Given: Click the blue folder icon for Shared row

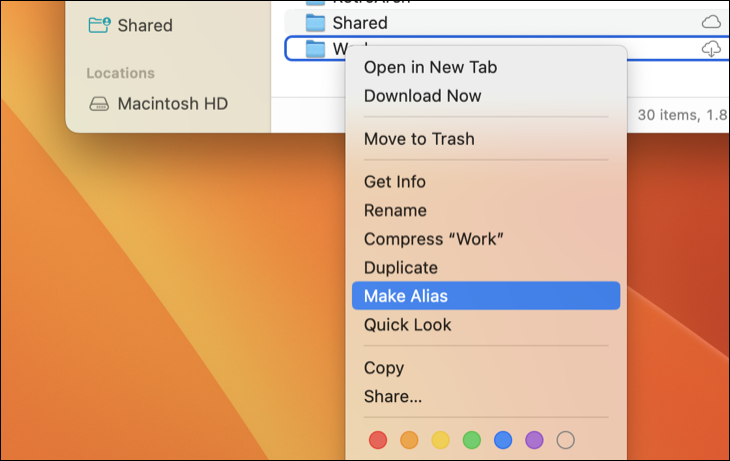Looking at the screenshot, I should click(x=315, y=22).
